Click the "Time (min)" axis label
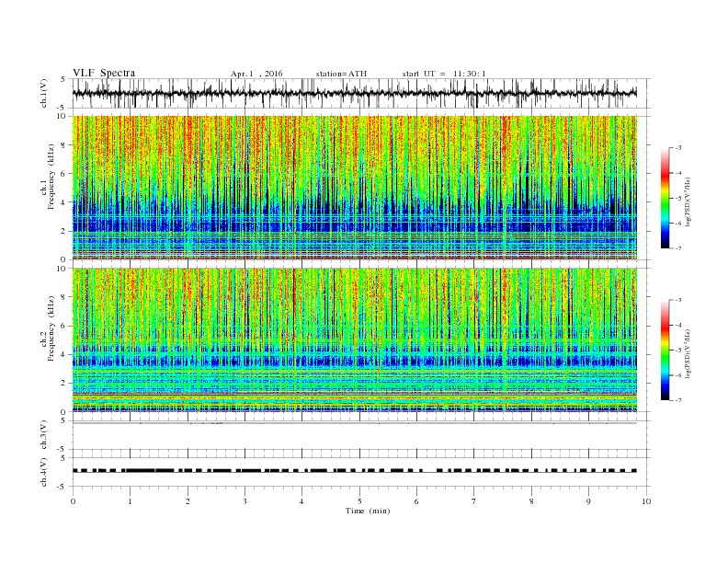728x563 pixels. click(368, 511)
